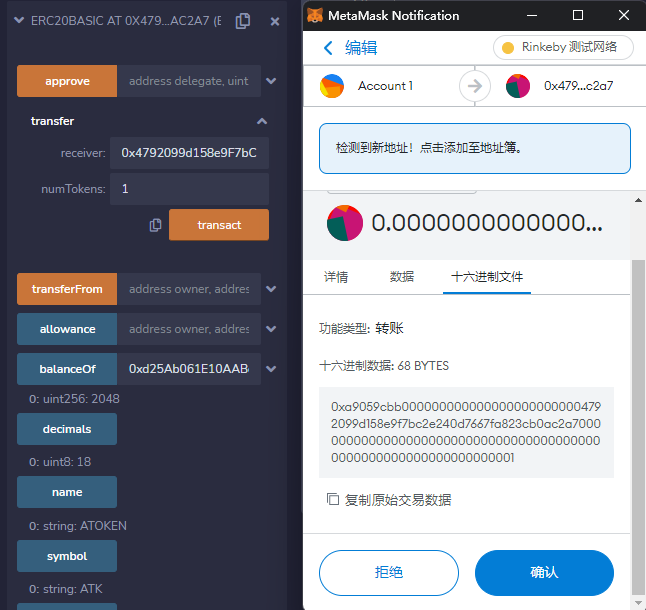This screenshot has width=646, height=610.
Task: Call the name function
Action: pyautogui.click(x=67, y=492)
